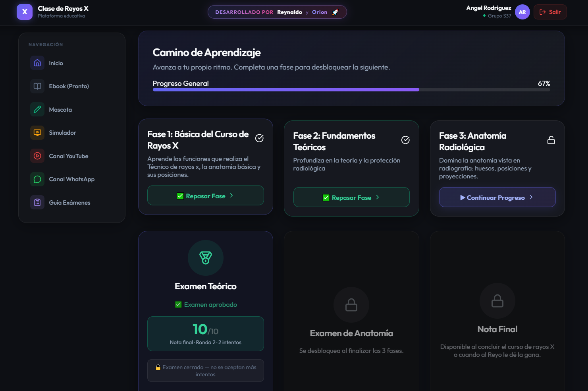Viewport: 588px width, 391px height.
Task: Click the Examen aprobado checkbox
Action: 177,304
